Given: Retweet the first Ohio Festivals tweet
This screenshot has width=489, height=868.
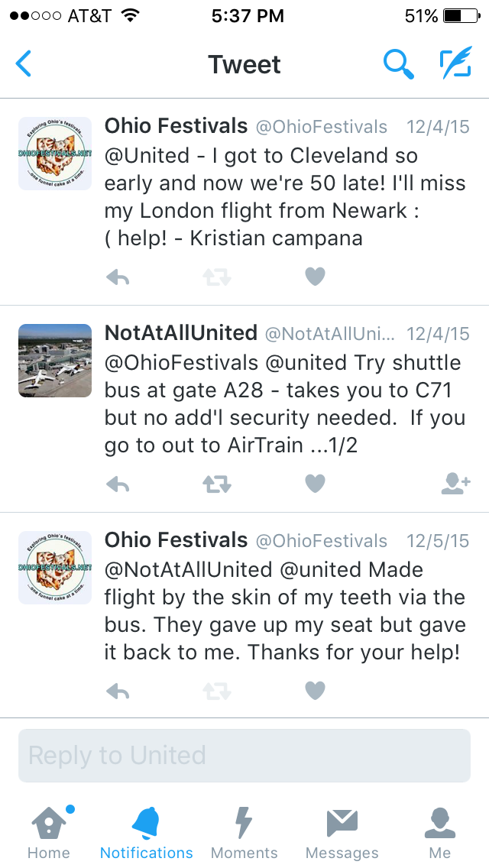Looking at the screenshot, I should 217,277.
